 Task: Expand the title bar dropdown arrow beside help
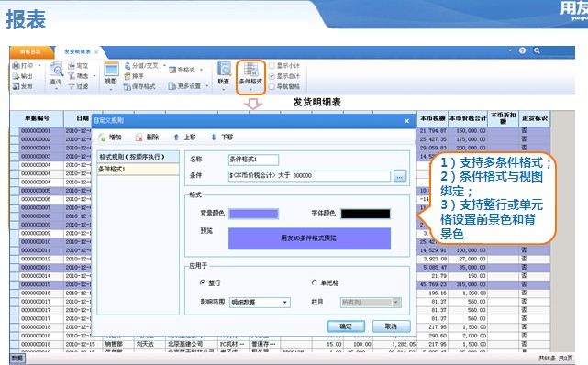510,50
